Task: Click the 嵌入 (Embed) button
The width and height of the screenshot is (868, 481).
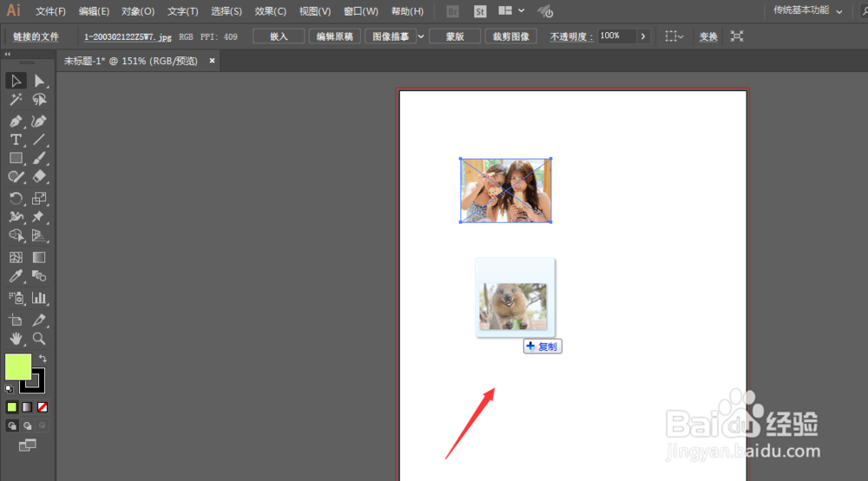Action: click(279, 36)
